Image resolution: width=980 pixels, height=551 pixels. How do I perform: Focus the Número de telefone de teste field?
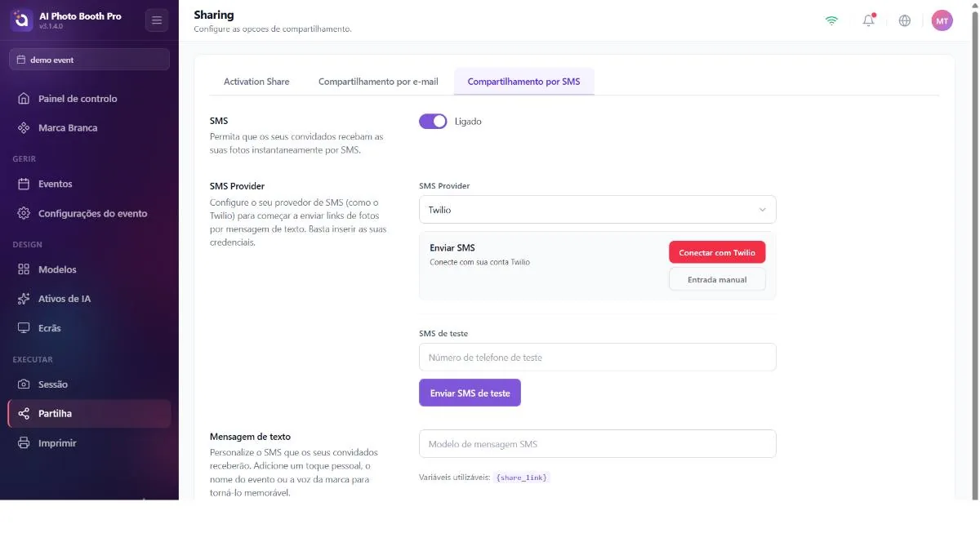click(597, 358)
